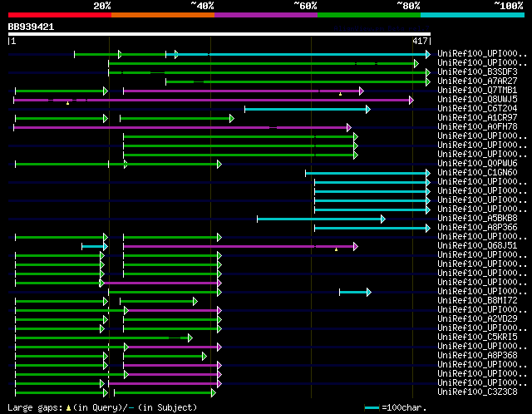Image resolution: width=532 pixels, height=414 pixels.
Task: Open the UniRef100_A7AR27 hit label
Action: 477,81
